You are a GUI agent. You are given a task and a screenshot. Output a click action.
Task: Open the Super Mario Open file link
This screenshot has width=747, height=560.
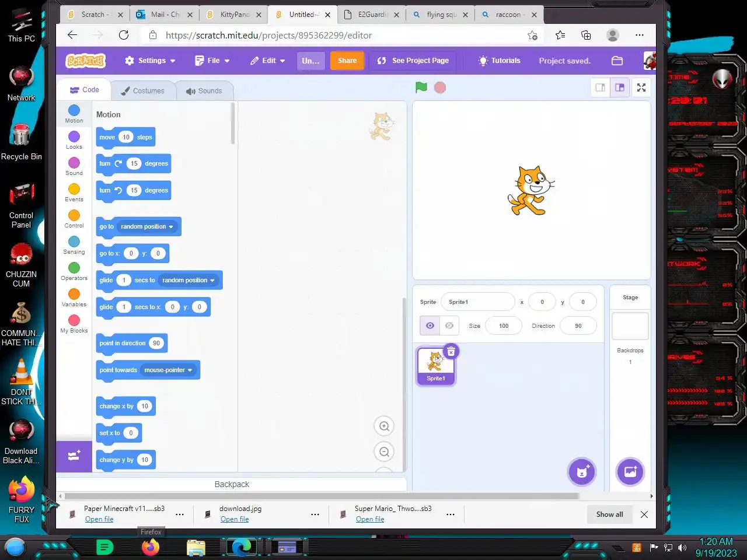pyautogui.click(x=370, y=519)
